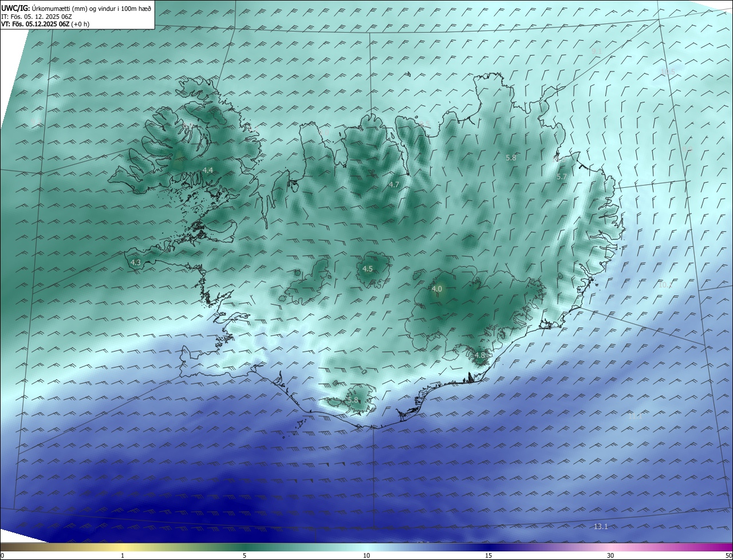Click the 4.3 value on the western peninsula

pyautogui.click(x=136, y=262)
